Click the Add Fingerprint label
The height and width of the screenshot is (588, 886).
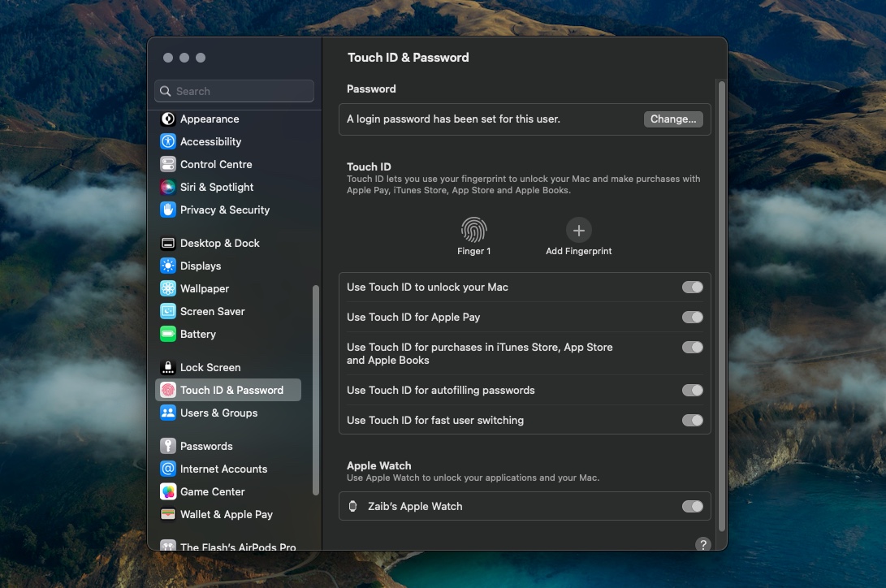[x=578, y=251]
